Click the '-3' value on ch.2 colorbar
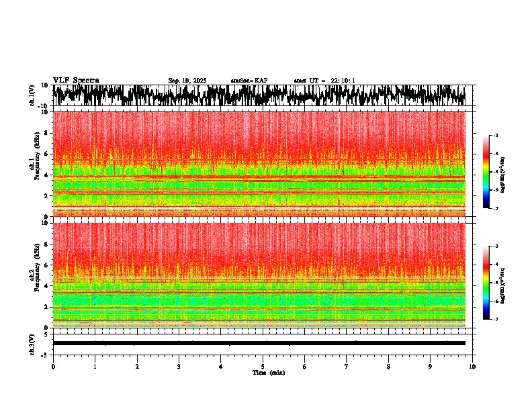This screenshot has height=411, width=532. point(495,246)
